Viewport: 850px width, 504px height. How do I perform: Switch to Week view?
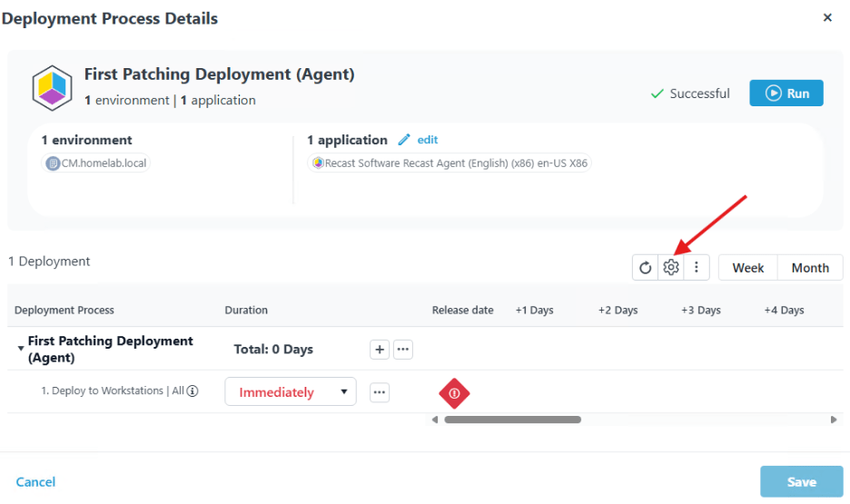[748, 268]
